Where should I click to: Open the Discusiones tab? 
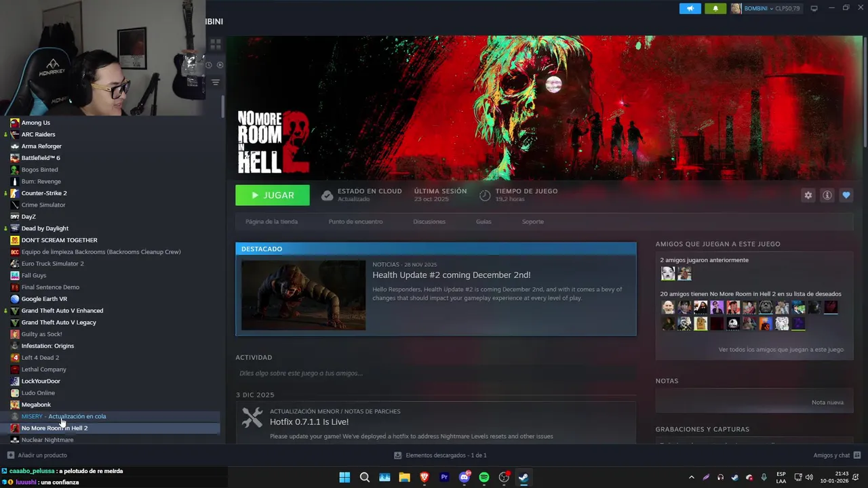(429, 222)
